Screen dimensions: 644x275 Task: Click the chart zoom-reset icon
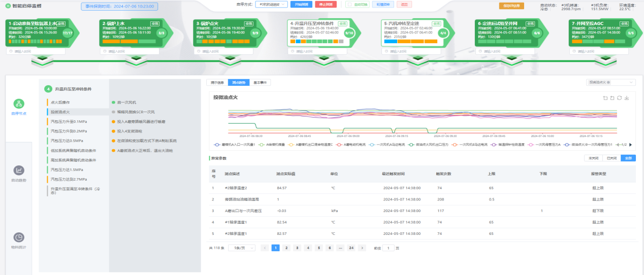pyautogui.click(x=612, y=98)
